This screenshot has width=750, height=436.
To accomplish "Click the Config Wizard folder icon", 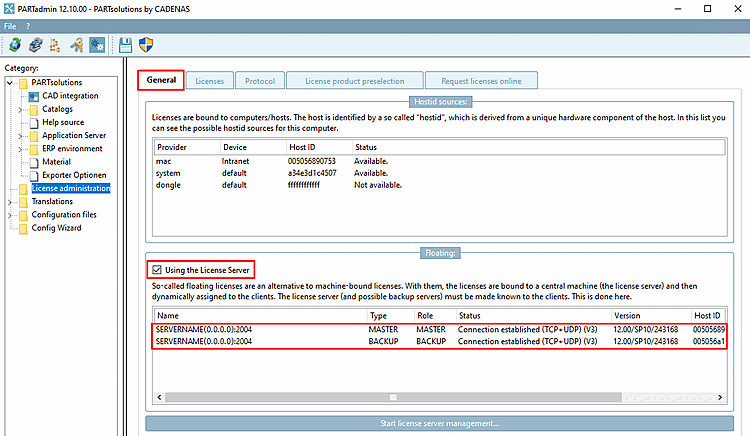I will click(23, 229).
